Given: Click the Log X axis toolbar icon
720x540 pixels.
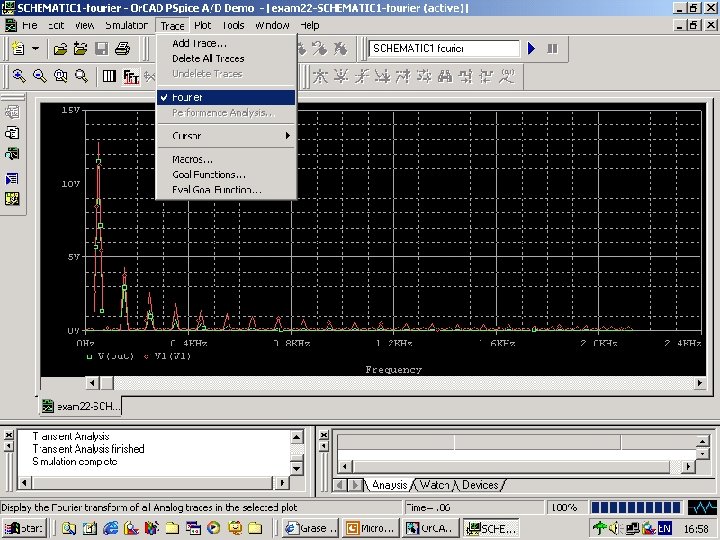Looking at the screenshot, I should [109, 76].
